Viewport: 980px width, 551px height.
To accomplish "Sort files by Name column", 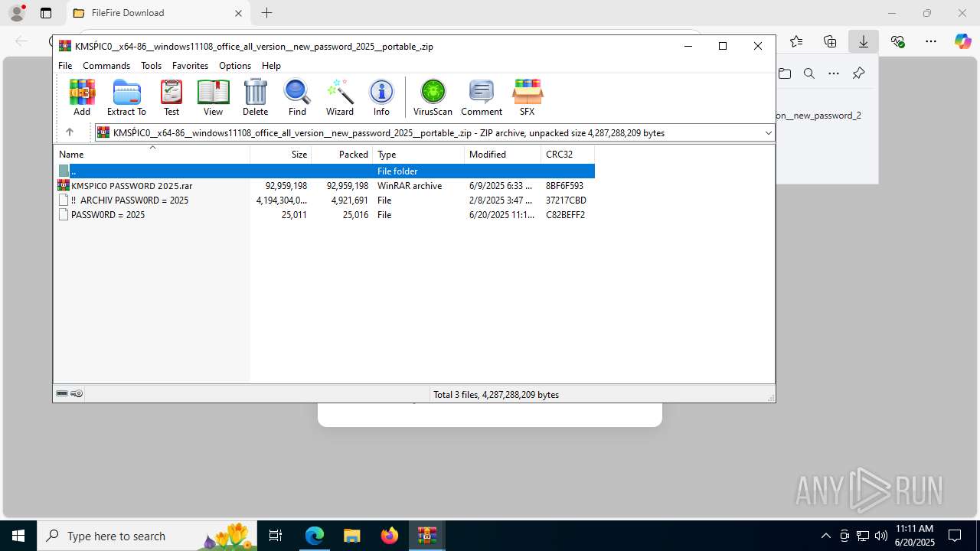I will [152, 155].
